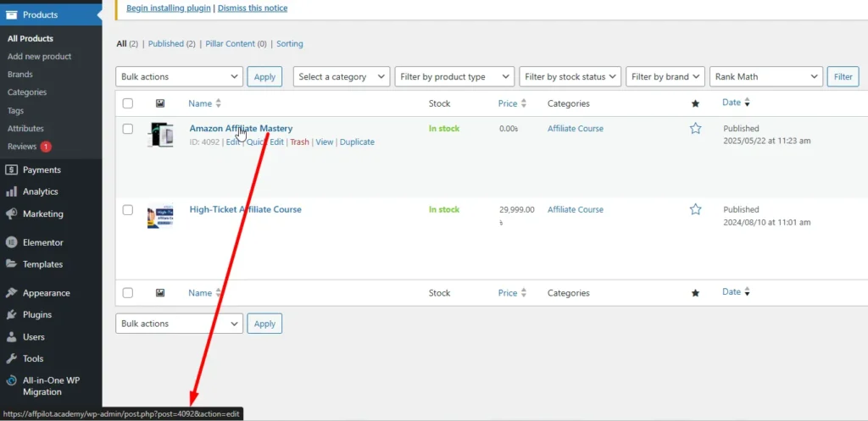Image resolution: width=868 pixels, height=421 pixels.
Task: Sort by Date using header sort arrows
Action: click(x=748, y=102)
